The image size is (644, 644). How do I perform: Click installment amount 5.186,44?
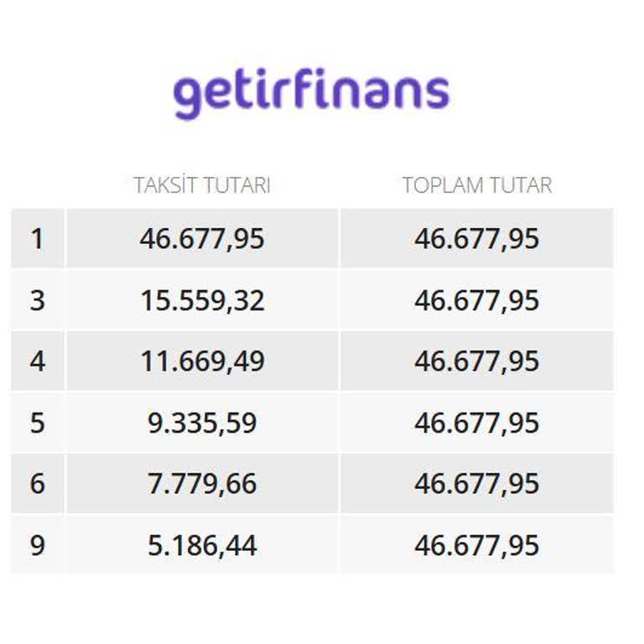pyautogui.click(x=202, y=545)
